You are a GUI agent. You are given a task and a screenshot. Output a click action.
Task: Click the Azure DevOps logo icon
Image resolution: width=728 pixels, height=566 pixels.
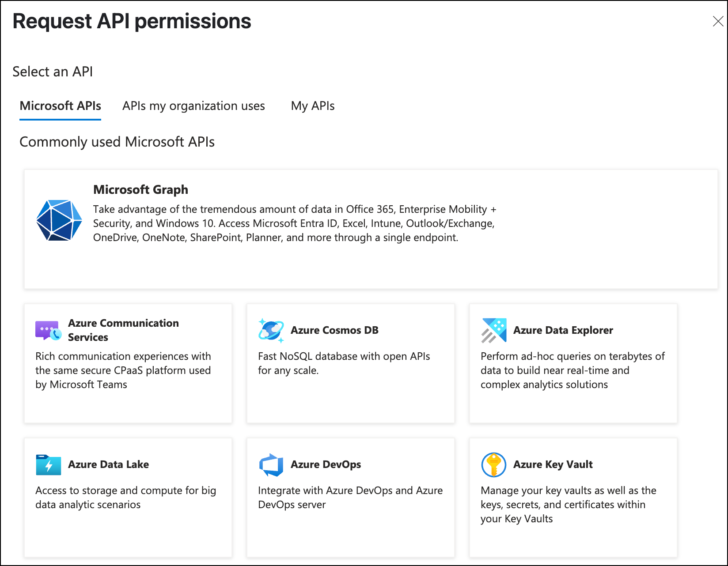[271, 464]
